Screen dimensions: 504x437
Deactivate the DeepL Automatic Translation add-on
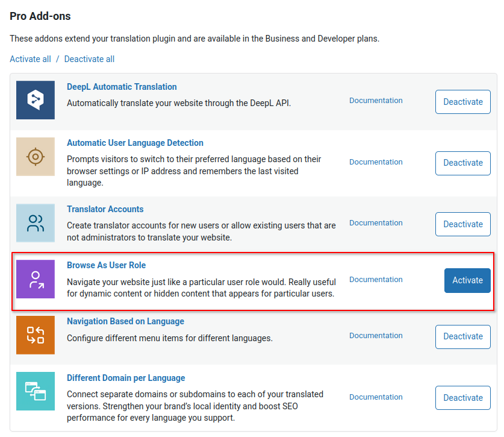462,102
